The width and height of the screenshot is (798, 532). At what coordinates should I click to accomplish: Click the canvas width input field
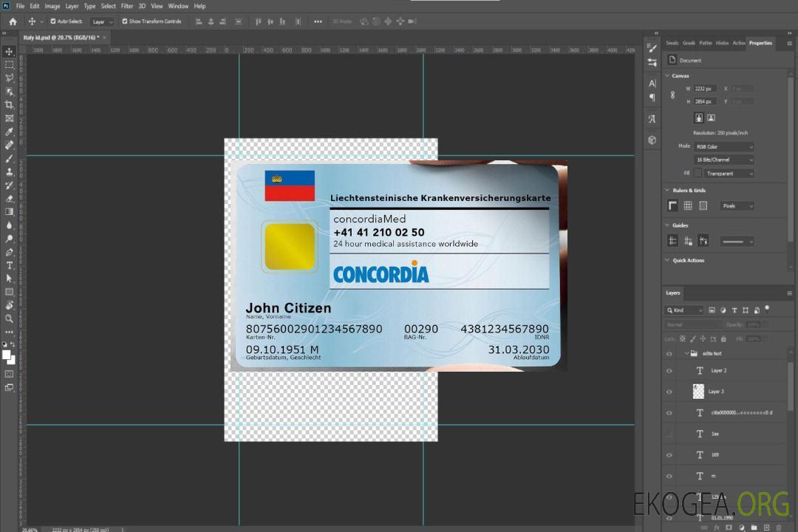click(704, 89)
